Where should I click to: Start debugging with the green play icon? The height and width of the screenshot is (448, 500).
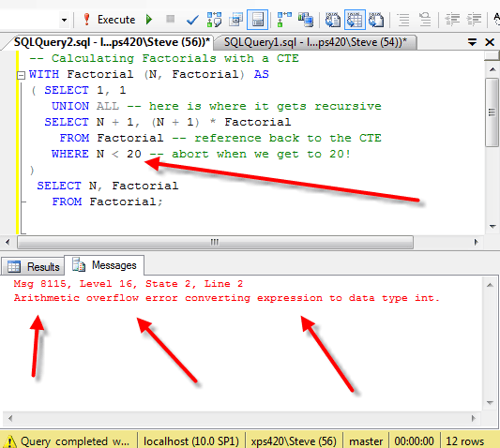149,20
